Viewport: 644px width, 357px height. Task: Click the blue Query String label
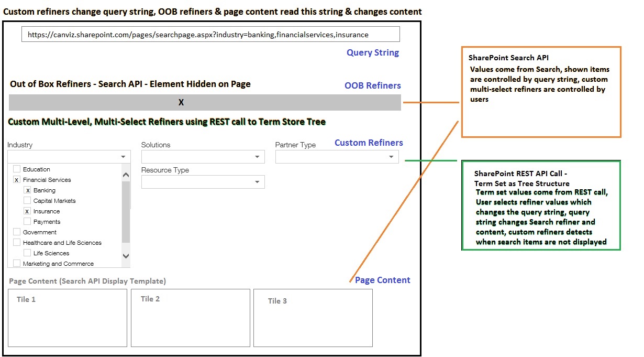pyautogui.click(x=372, y=52)
